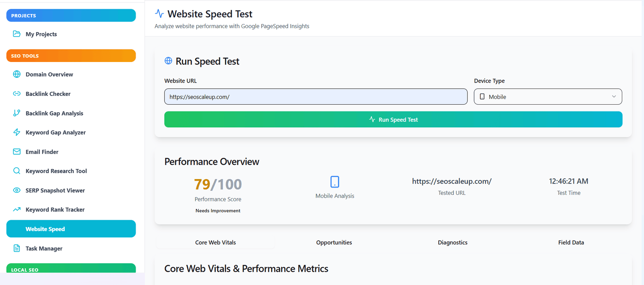Image resolution: width=644 pixels, height=285 pixels.
Task: Click the globe icon next to Domain Overview
Action: coord(17,74)
